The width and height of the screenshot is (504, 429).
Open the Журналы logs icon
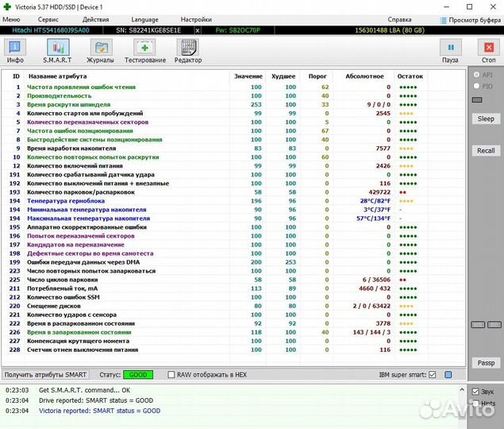pos(101,50)
